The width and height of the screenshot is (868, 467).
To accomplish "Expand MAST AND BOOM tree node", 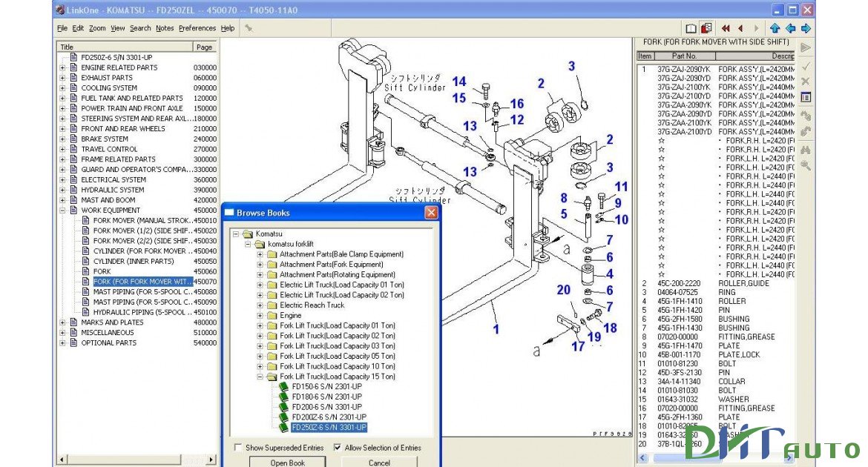I will click(62, 200).
